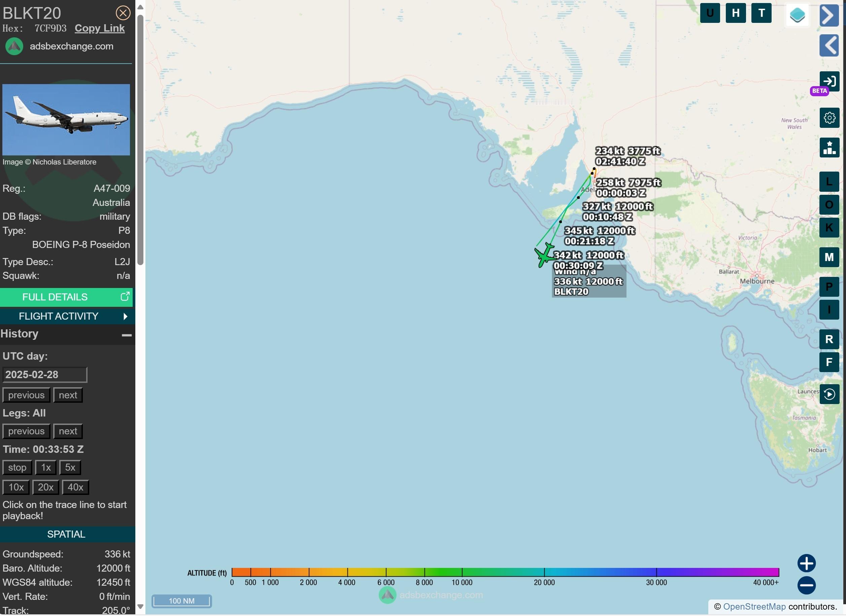Set playback speed to 40x
Viewport: 846px width, 616px height.
click(75, 487)
